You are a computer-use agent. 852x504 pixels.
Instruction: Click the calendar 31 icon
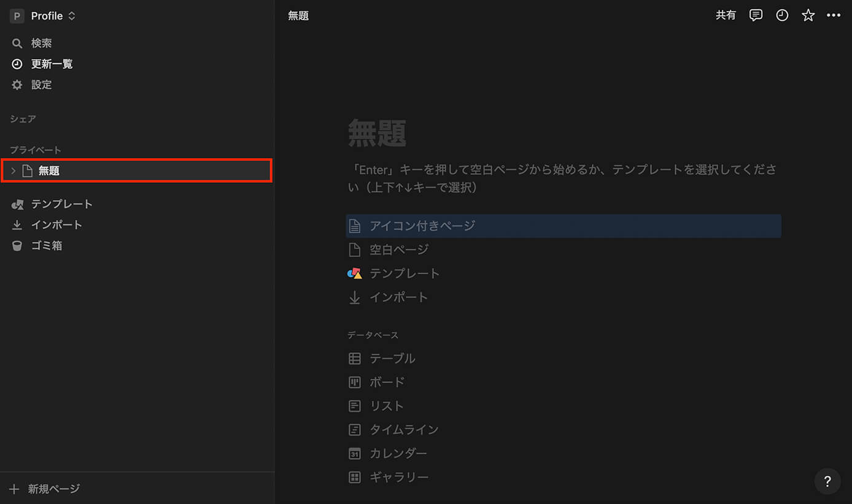(x=355, y=454)
